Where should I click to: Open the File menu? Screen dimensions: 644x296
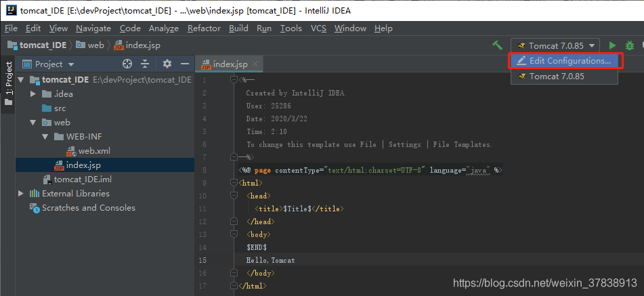(x=11, y=28)
